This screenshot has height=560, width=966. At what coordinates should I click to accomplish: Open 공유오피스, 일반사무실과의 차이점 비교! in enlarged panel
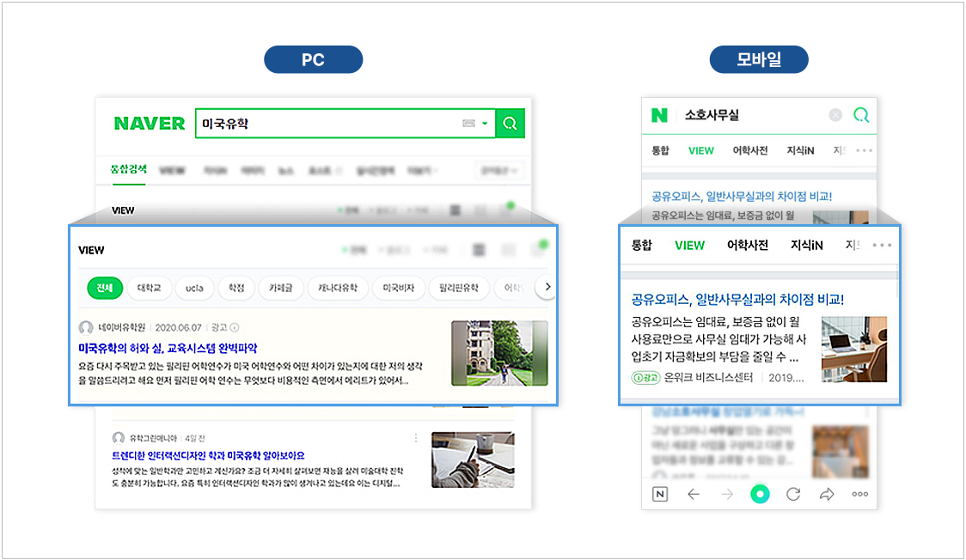(737, 300)
